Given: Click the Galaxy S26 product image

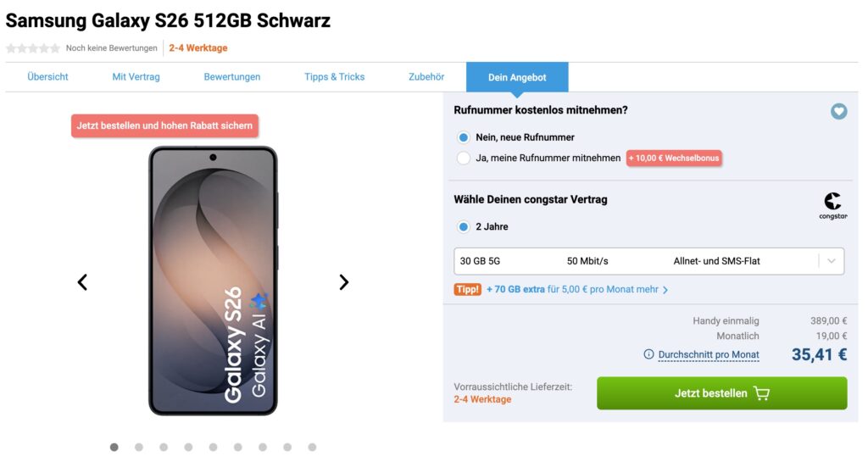Looking at the screenshot, I should (213, 281).
